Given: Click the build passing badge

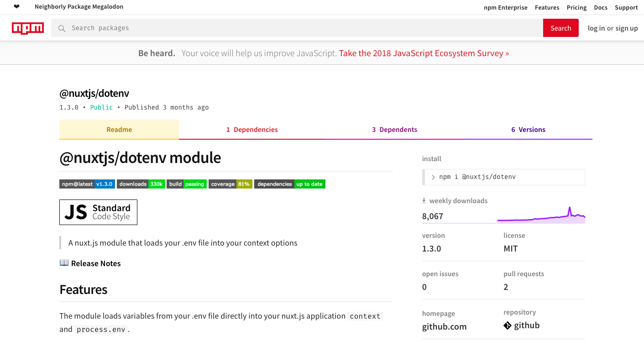Looking at the screenshot, I should [x=187, y=184].
